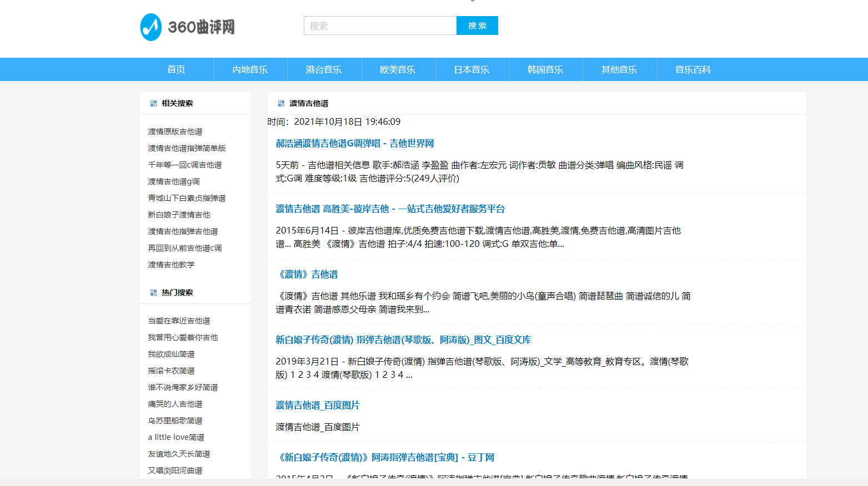
Task: Open the 首页 navigation tab
Action: point(176,69)
